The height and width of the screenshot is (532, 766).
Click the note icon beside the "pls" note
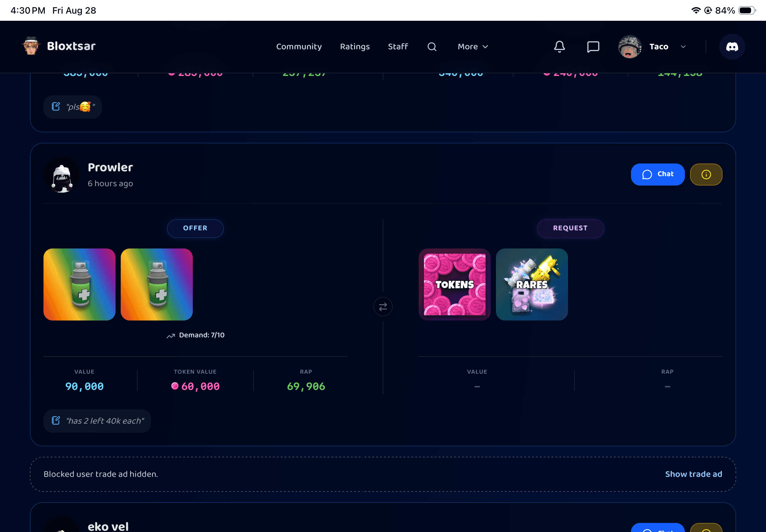click(x=56, y=107)
